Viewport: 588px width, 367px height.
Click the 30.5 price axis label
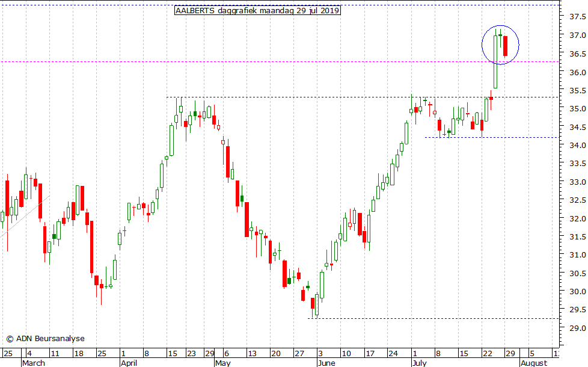coord(578,274)
